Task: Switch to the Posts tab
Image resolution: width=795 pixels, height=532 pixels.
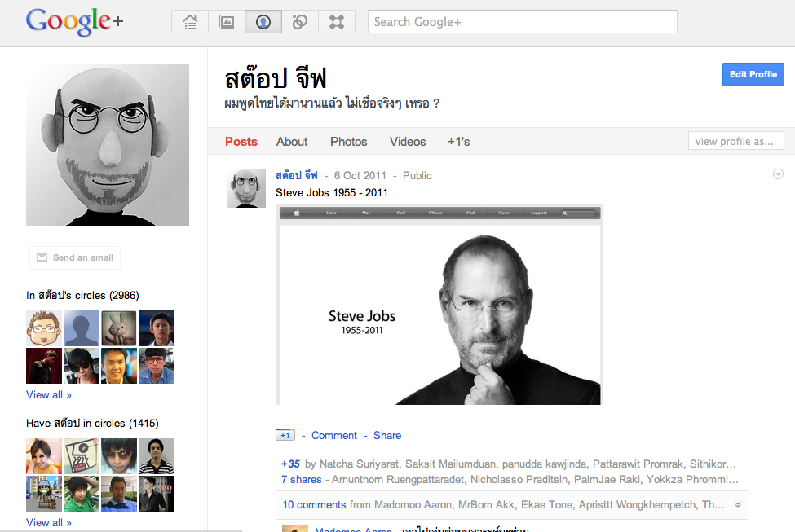Action: coord(241,142)
